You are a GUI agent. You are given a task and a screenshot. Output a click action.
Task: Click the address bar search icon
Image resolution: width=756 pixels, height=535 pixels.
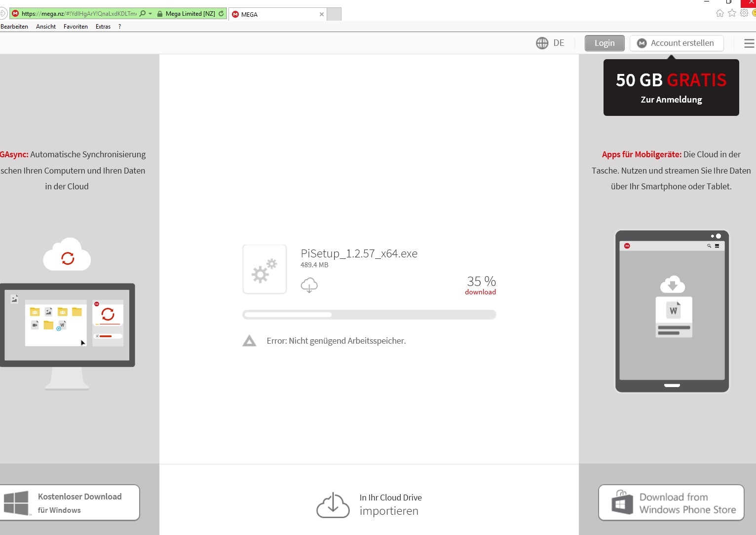click(143, 14)
